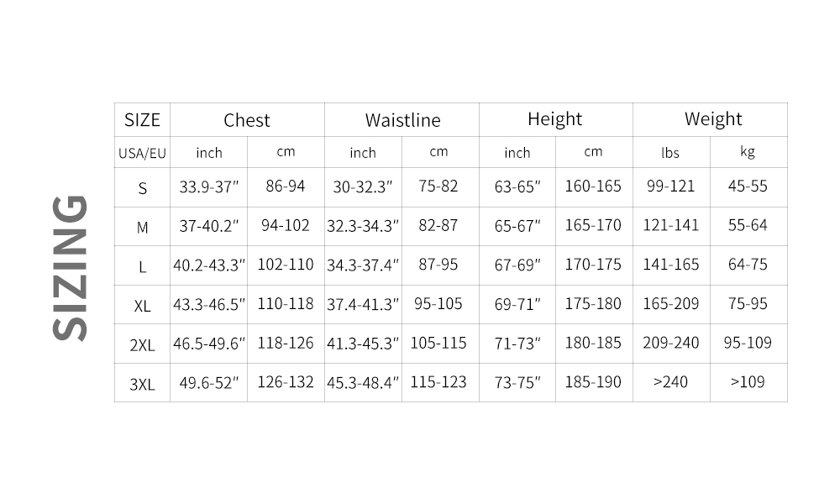Select the S size row label
The height and width of the screenshot is (504, 840).
point(142,188)
